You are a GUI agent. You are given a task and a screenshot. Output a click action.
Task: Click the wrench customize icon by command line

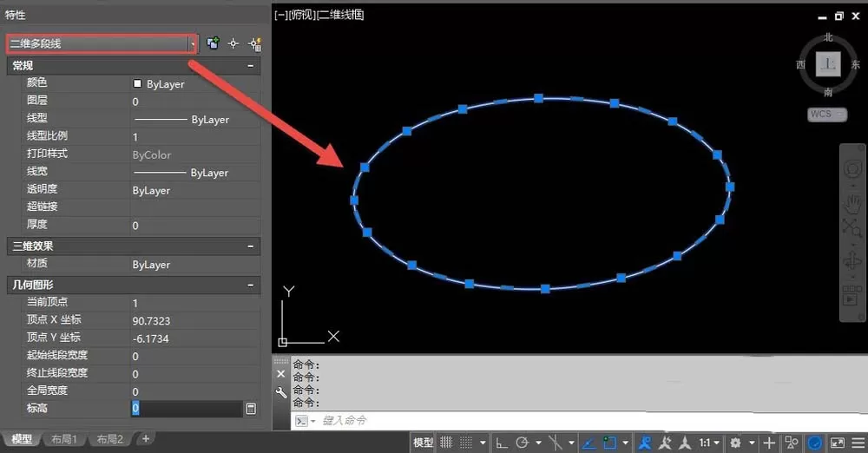[280, 392]
